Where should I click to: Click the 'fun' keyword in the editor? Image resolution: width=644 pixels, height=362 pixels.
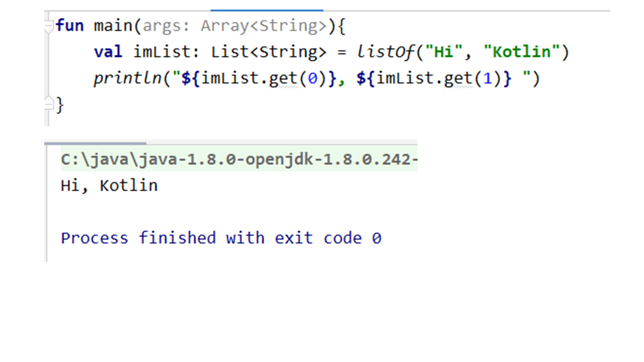click(69, 26)
